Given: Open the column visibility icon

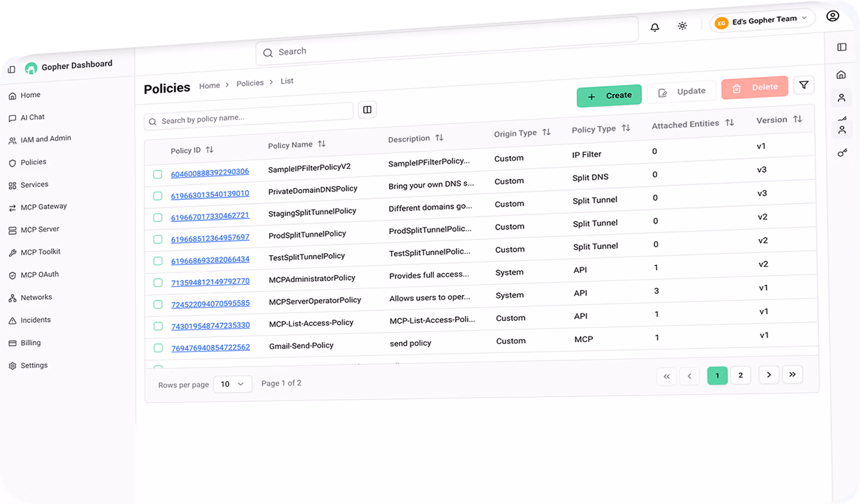Looking at the screenshot, I should click(367, 110).
